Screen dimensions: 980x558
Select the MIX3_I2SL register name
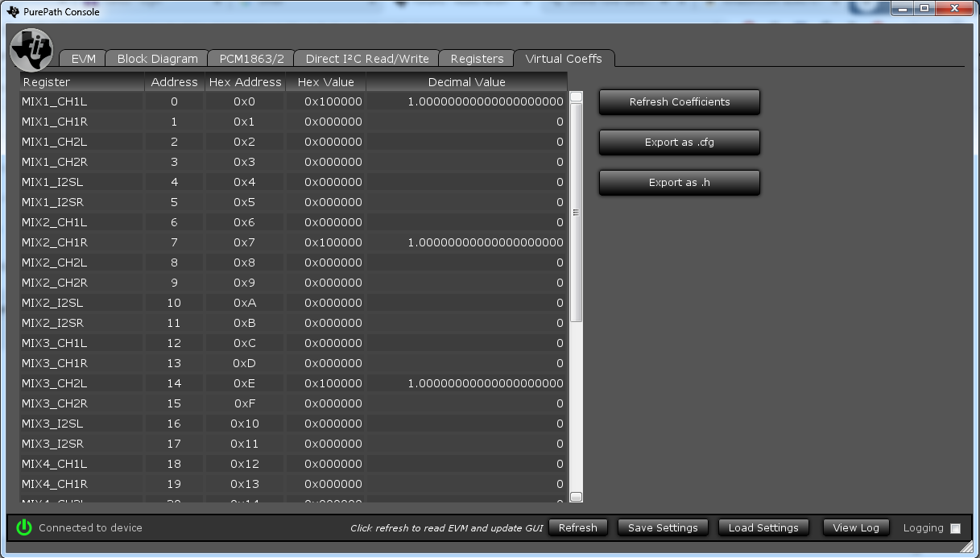click(52, 424)
